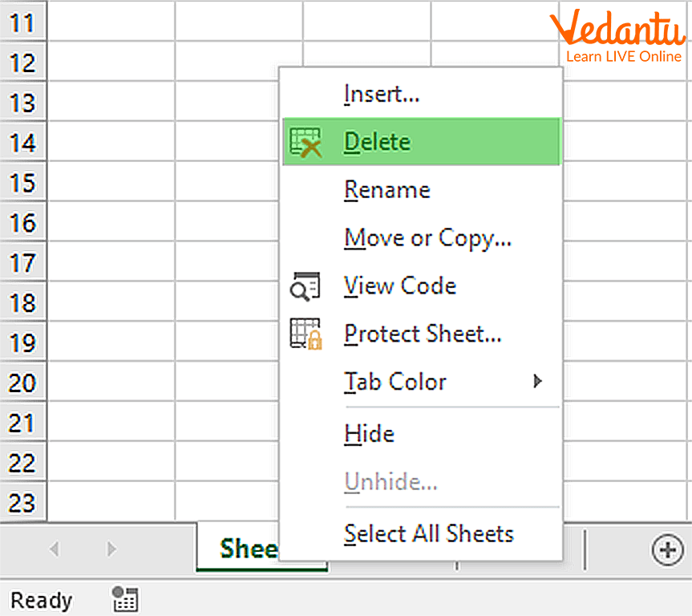
Task: Add a new sheet with plus icon
Action: 667,549
